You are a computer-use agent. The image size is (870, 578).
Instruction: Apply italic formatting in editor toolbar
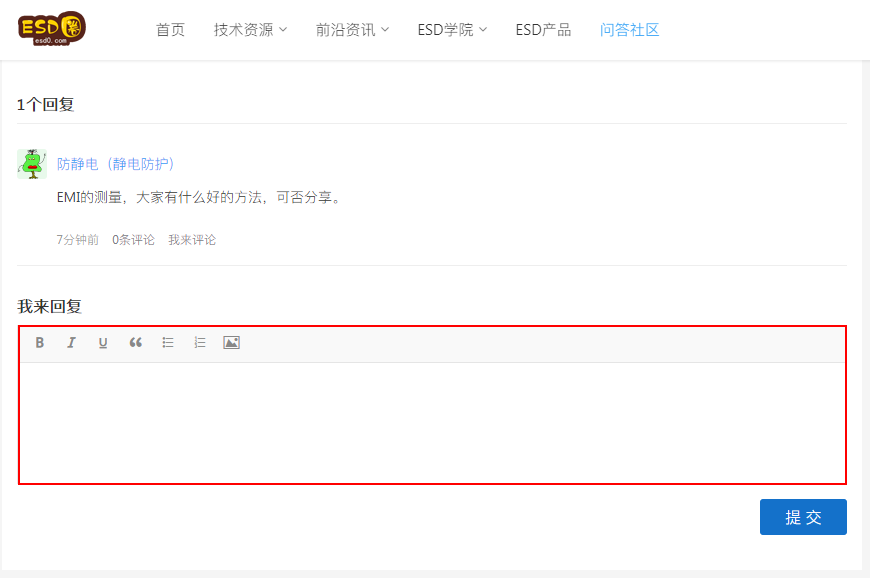[71, 343]
